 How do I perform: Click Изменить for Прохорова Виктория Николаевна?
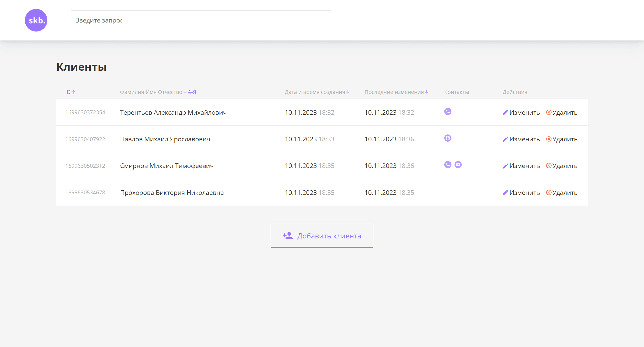point(524,193)
